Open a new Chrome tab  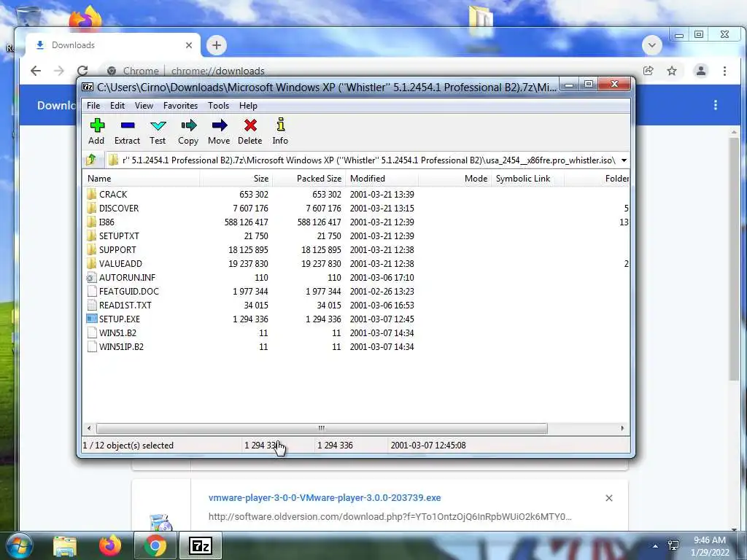[216, 45]
